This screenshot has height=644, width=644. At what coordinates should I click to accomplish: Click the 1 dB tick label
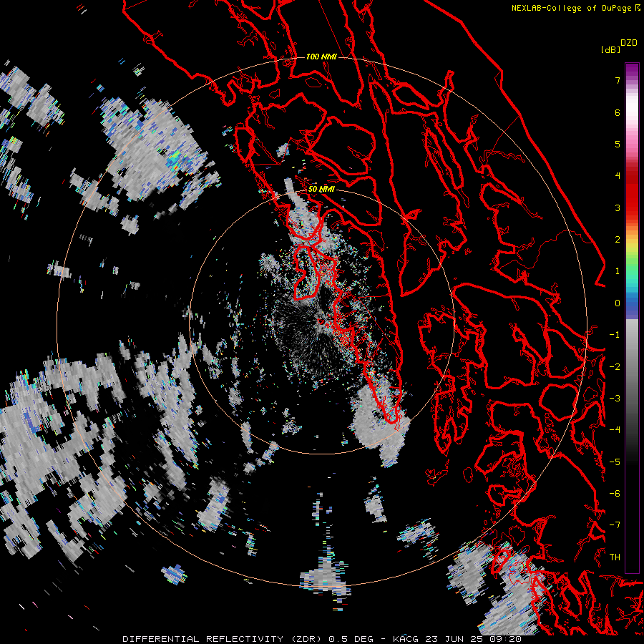618,271
